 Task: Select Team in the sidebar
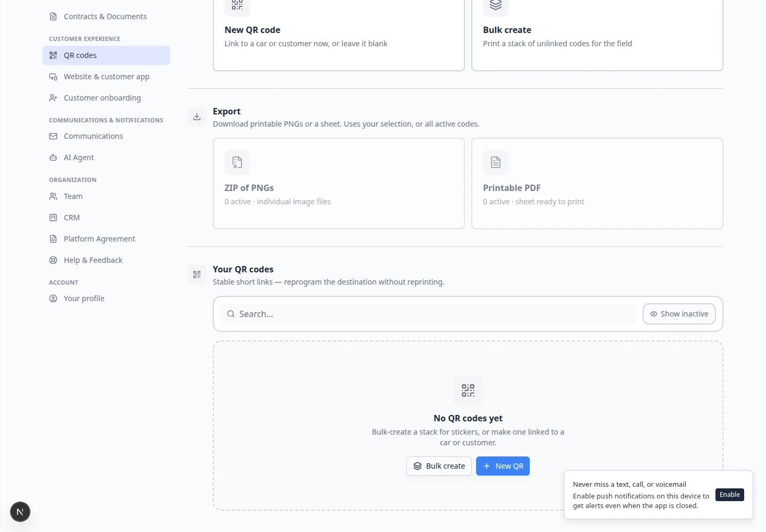point(106,196)
